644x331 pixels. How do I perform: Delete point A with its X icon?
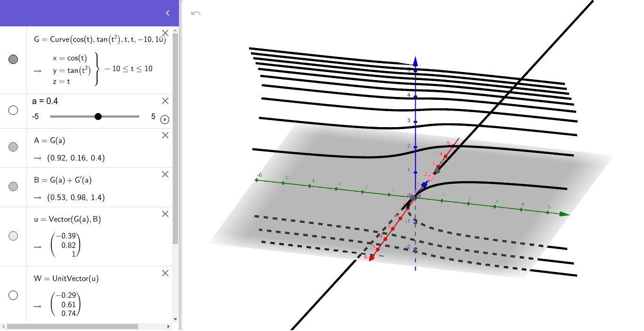click(x=165, y=135)
